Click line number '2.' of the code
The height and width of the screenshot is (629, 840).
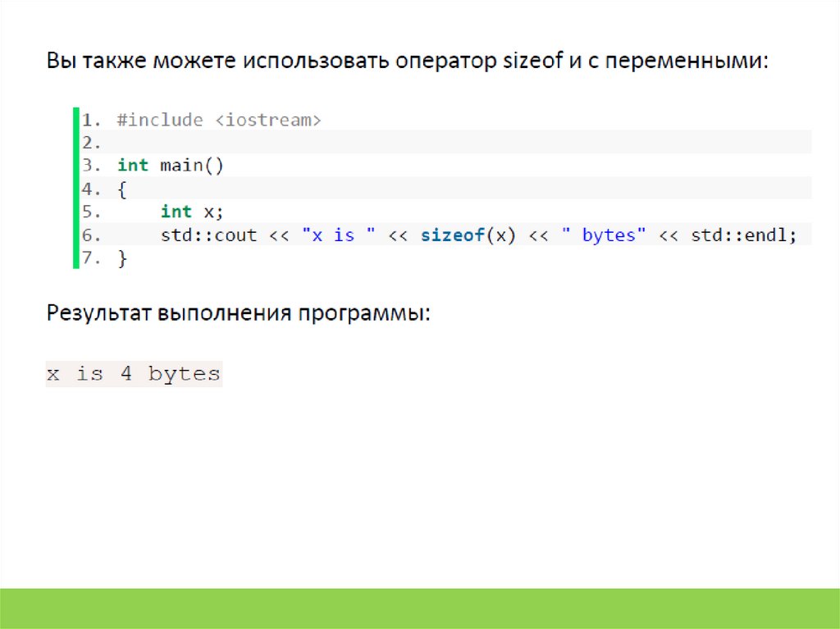91,143
